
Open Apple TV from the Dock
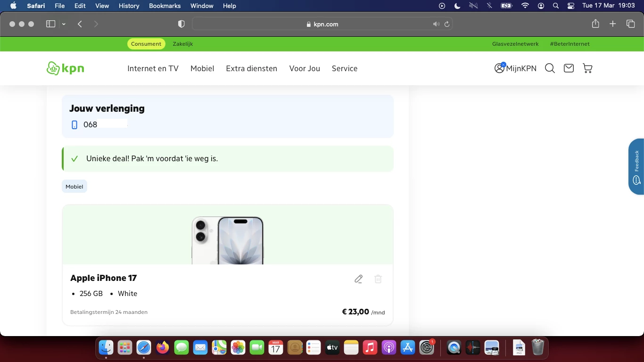(332, 348)
